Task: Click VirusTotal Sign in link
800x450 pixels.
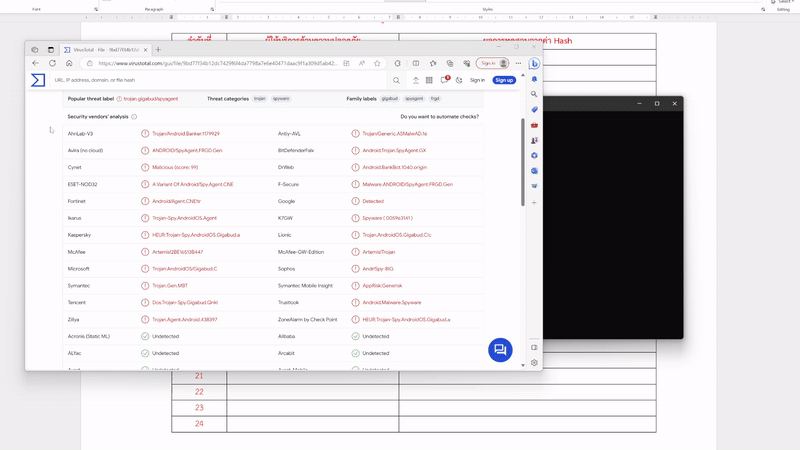Action: [478, 80]
